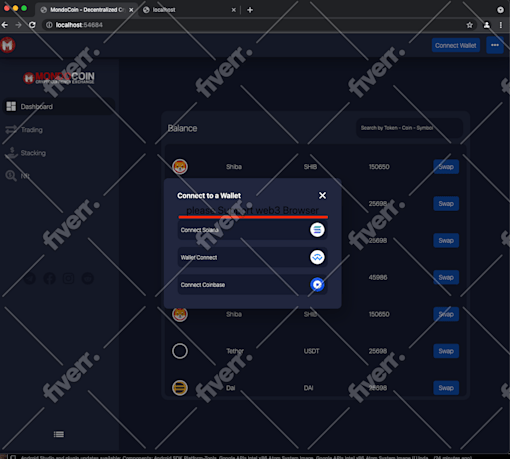The height and width of the screenshot is (459, 510).
Task: Click the Tether name text
Action: [235, 351]
